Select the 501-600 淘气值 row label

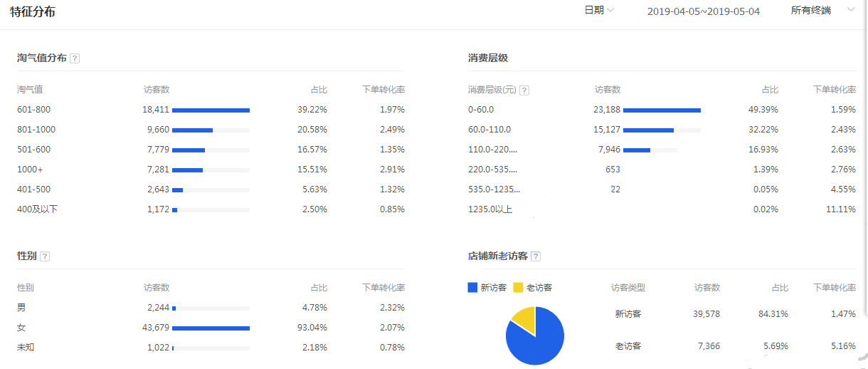(34, 150)
